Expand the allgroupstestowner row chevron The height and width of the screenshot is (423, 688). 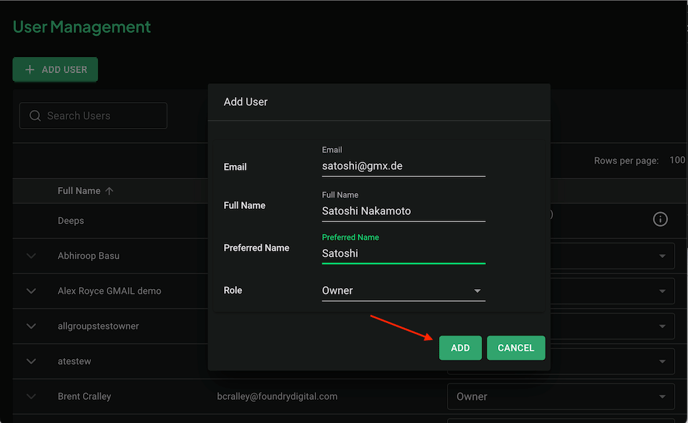[31, 326]
